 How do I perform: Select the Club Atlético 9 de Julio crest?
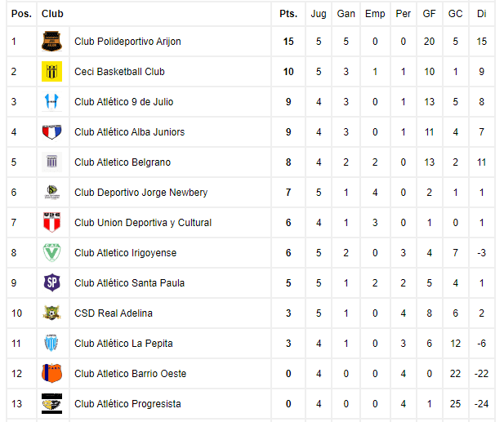51,102
